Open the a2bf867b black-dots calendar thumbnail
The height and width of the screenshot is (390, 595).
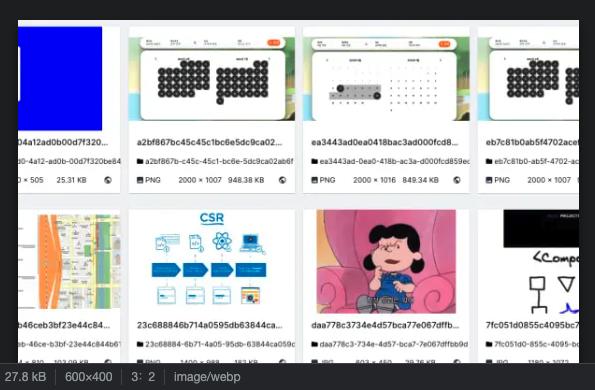212,79
